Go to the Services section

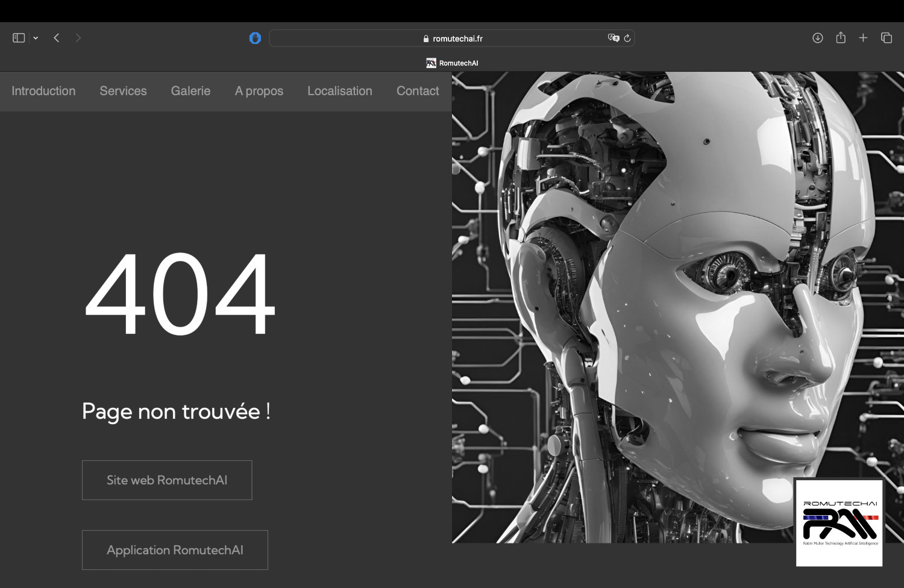coord(123,91)
